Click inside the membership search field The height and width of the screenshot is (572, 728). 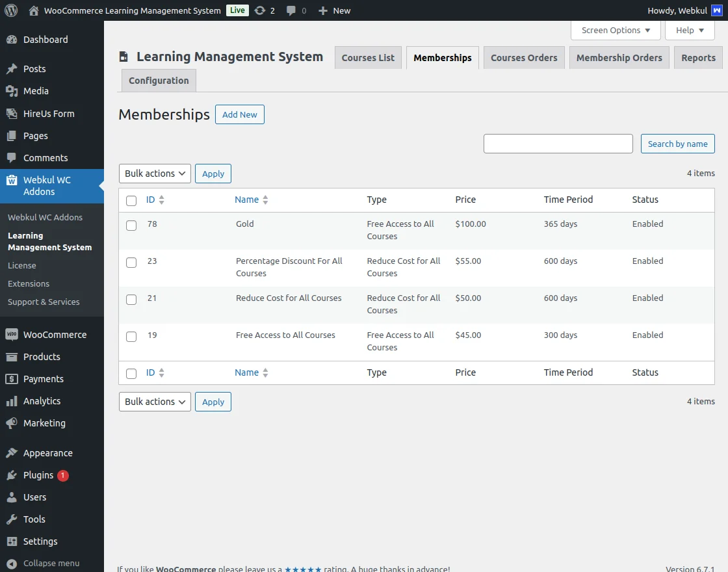coord(558,143)
